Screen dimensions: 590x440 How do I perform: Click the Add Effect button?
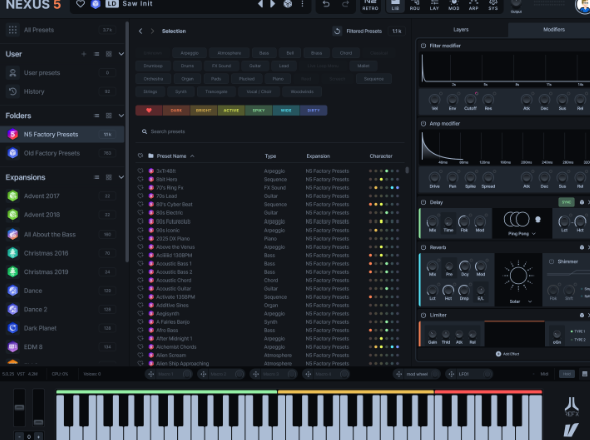[507, 354]
